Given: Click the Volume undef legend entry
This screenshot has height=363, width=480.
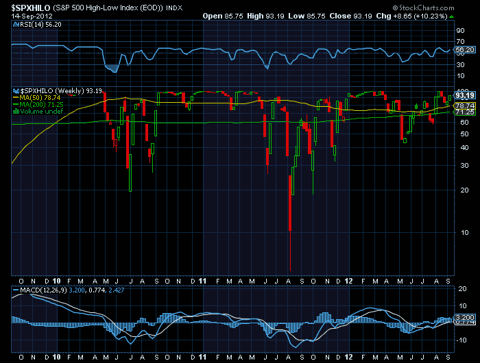Looking at the screenshot, I should click(41, 111).
